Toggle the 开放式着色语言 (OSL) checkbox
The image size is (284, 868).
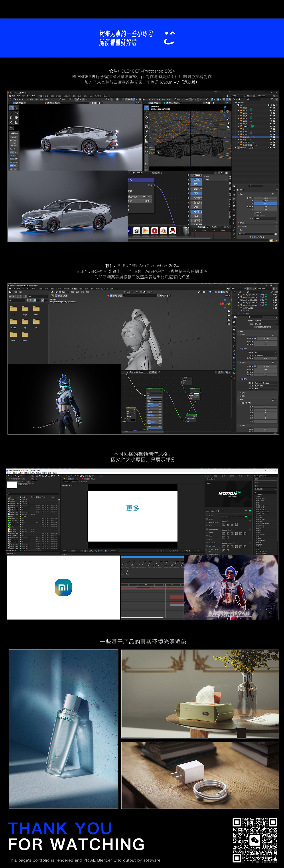click(x=255, y=327)
